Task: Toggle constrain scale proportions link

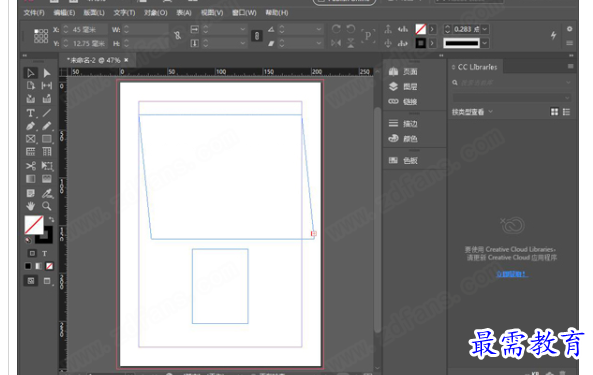Action: tap(257, 36)
